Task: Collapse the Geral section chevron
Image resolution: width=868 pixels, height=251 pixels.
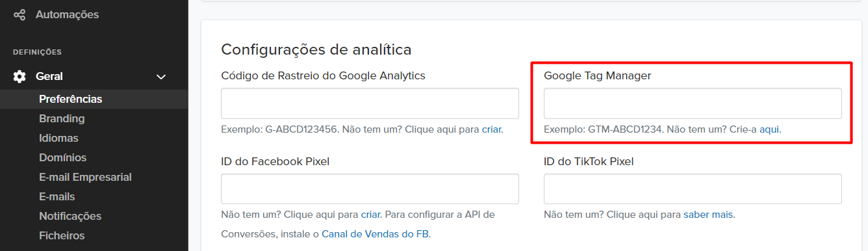Action: point(162,77)
